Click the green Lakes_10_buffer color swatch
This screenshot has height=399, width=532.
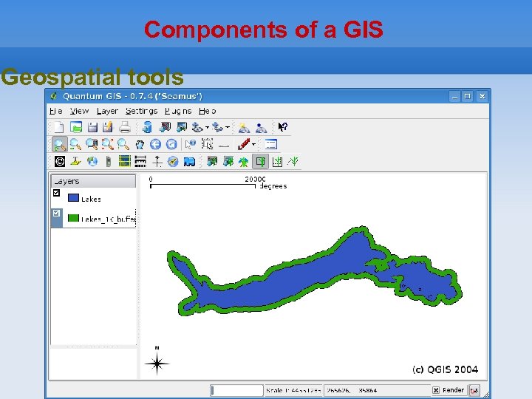coord(73,218)
